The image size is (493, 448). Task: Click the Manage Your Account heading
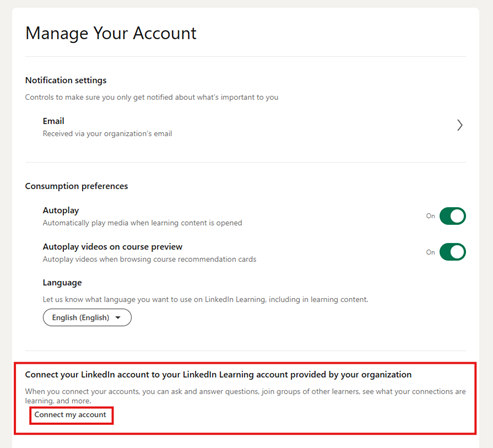click(111, 33)
